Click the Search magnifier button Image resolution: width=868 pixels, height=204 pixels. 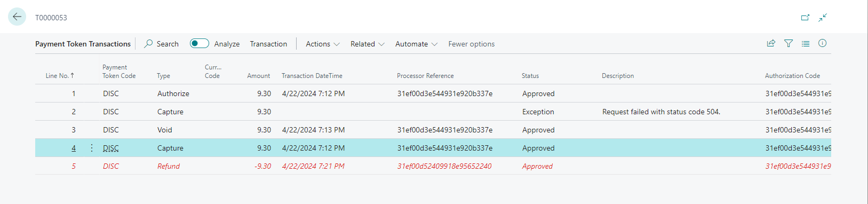pyautogui.click(x=161, y=44)
